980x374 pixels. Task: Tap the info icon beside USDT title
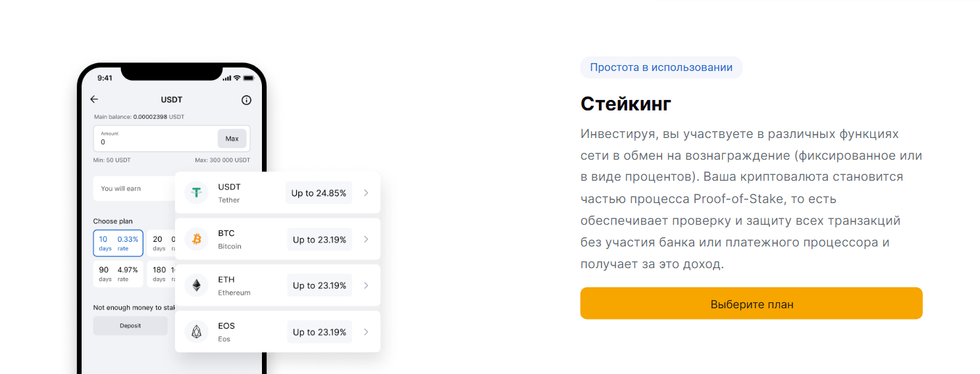pos(246,100)
